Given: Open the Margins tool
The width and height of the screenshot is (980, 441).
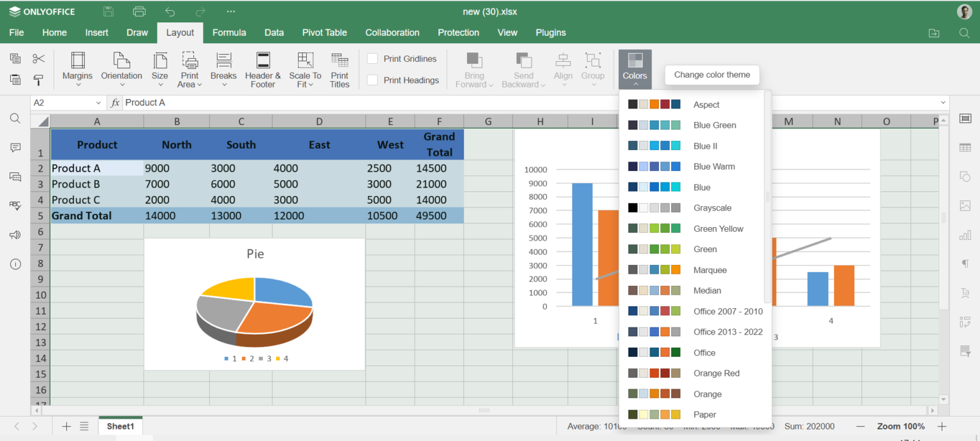Looking at the screenshot, I should click(77, 69).
